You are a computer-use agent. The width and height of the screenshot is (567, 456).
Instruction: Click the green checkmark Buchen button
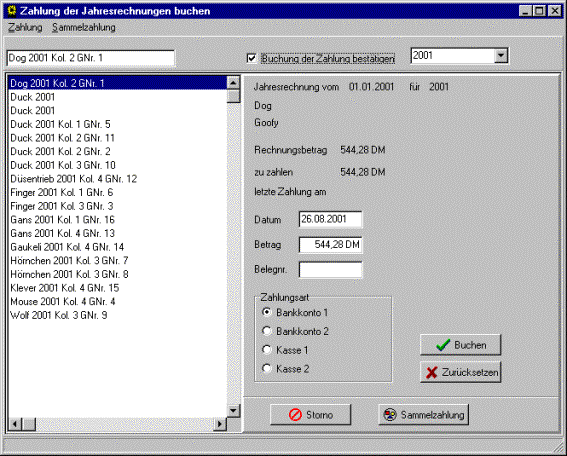coord(460,345)
